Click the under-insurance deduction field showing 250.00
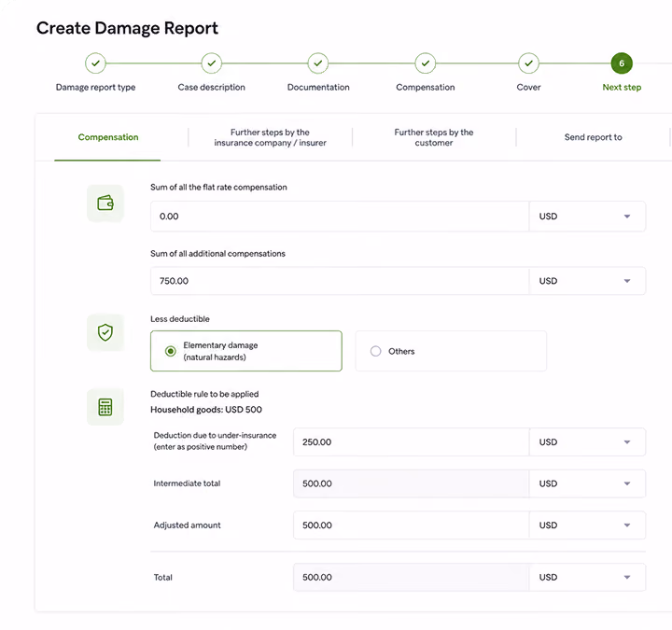The height and width of the screenshot is (630, 672). pos(412,441)
